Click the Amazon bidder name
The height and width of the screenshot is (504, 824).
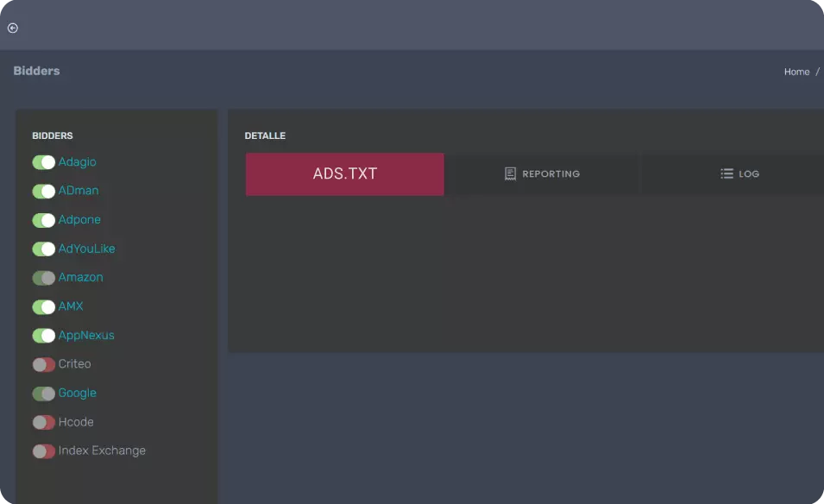click(81, 277)
